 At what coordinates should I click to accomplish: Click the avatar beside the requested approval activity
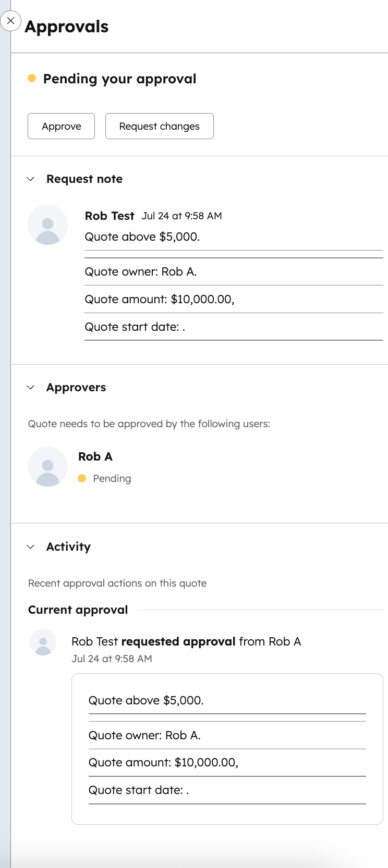[42, 642]
